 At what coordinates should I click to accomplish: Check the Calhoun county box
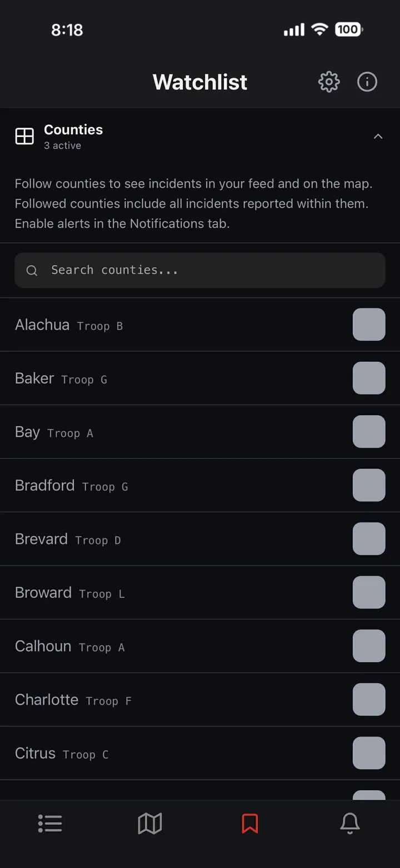(369, 645)
